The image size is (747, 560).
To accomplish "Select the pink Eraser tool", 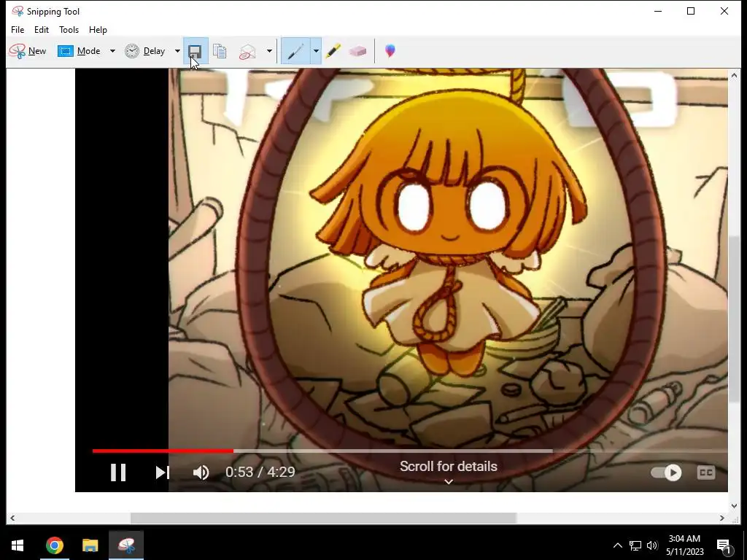I will coord(357,51).
